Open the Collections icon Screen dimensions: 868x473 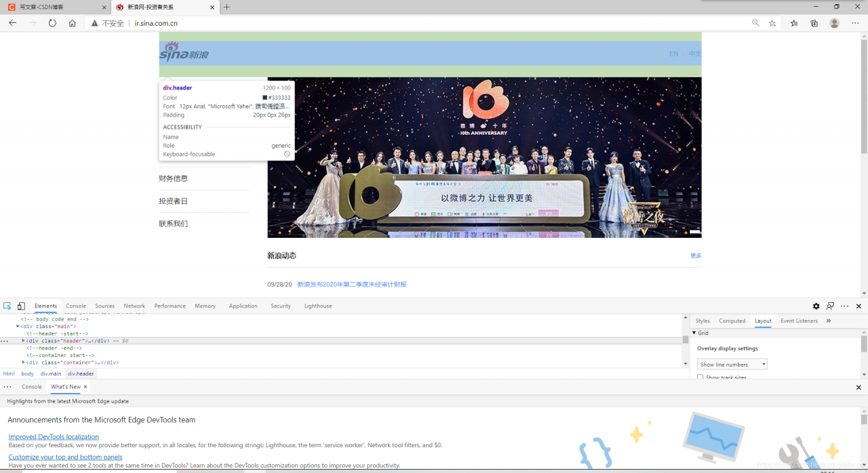point(814,23)
